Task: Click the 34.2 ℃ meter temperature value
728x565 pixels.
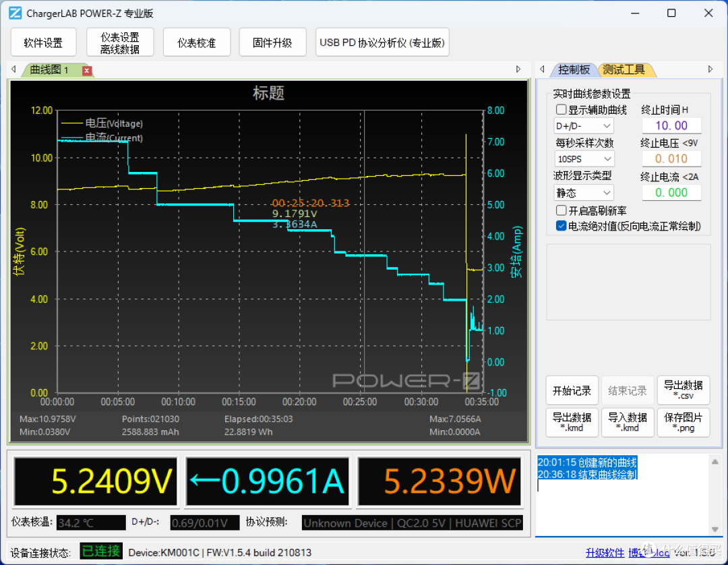Action: tap(91, 523)
